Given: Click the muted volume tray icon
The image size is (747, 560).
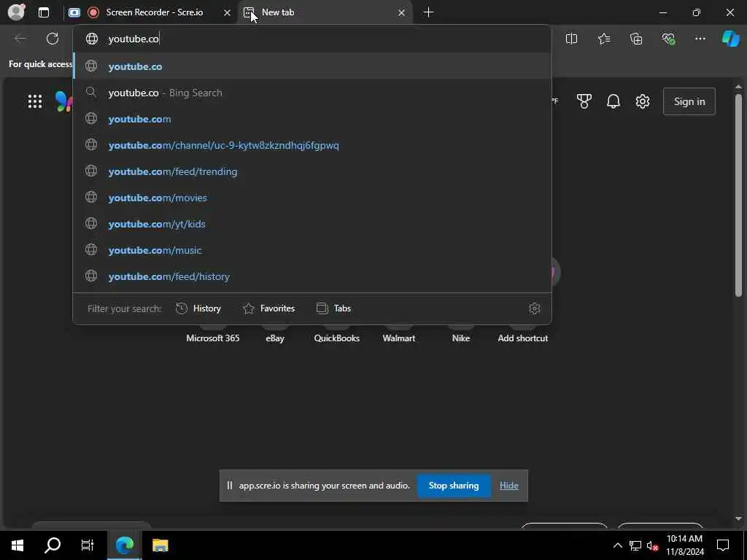Looking at the screenshot, I should point(653,545).
